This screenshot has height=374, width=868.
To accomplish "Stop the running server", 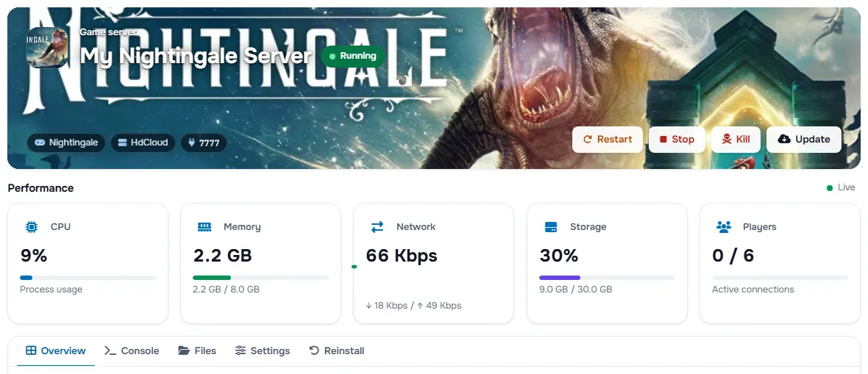I will coord(677,140).
